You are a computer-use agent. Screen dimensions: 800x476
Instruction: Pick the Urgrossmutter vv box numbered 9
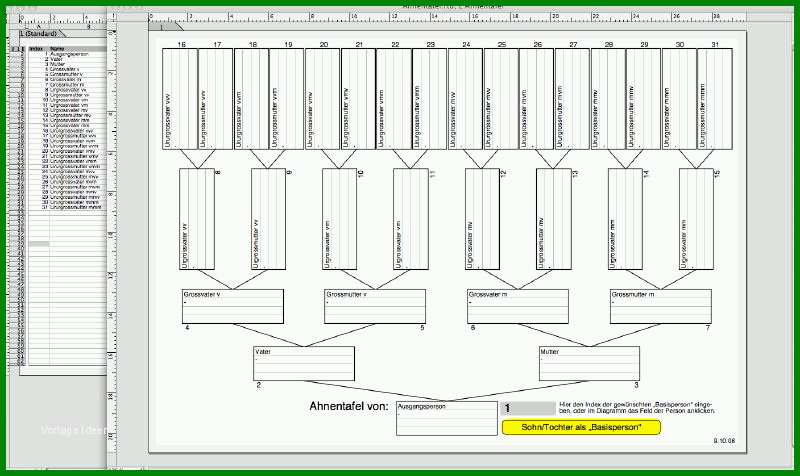pos(268,219)
